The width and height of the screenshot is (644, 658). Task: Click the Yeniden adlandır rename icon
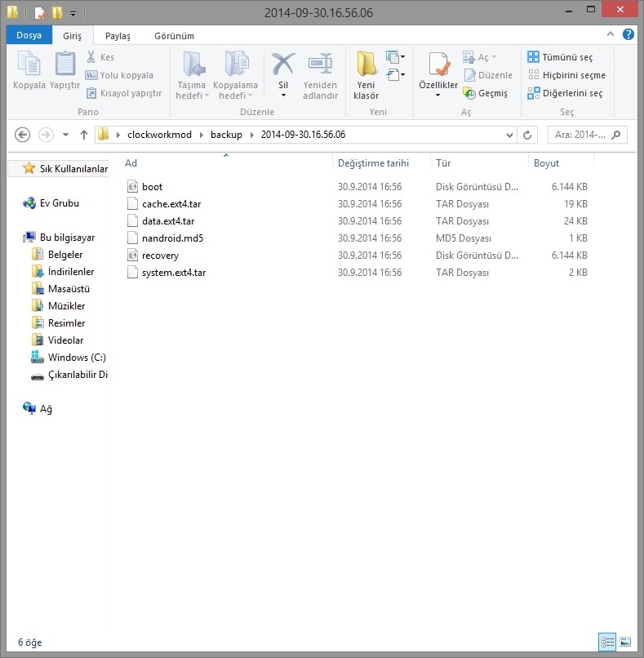click(320, 65)
